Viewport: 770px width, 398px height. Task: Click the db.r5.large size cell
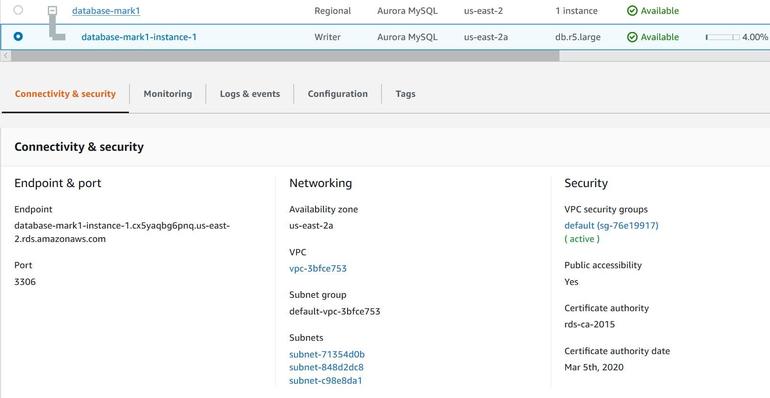coord(578,37)
